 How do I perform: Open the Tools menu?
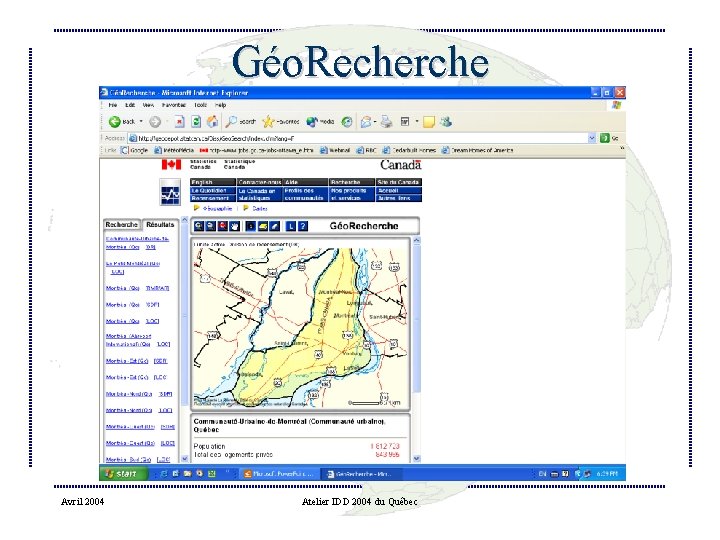pyautogui.click(x=200, y=105)
